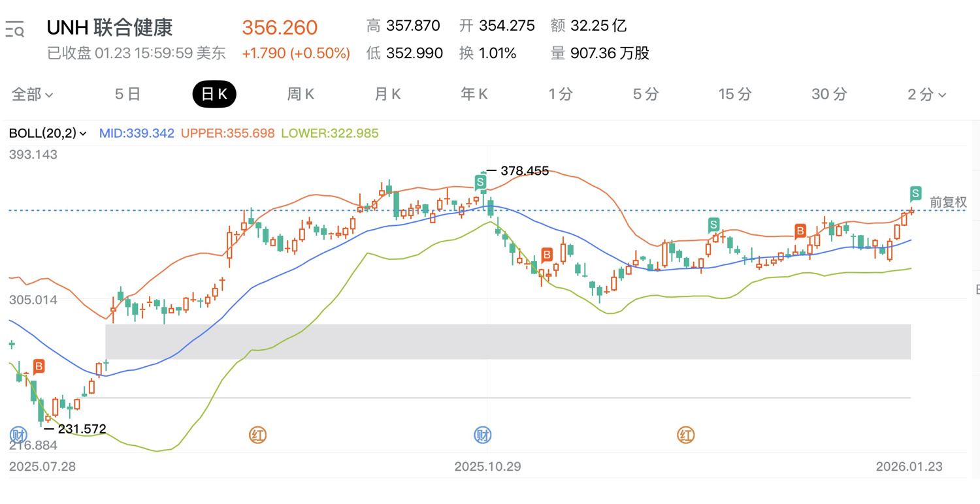
Task: Click the orange B marker in November dip
Action: click(x=547, y=255)
